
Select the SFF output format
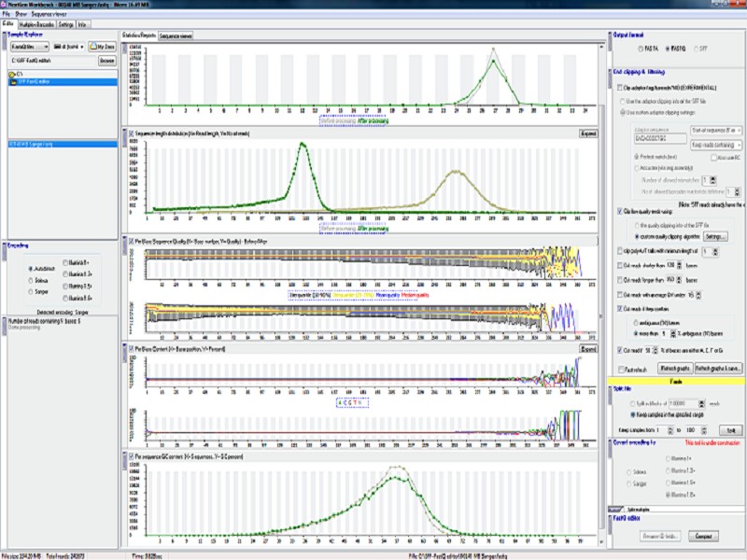[x=696, y=48]
